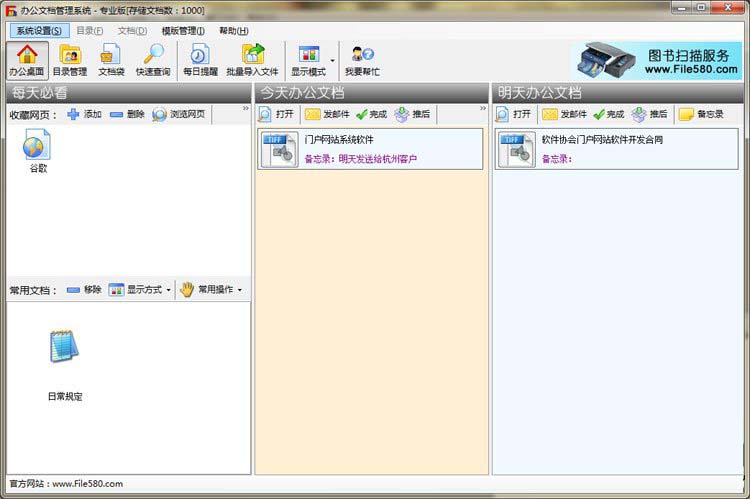Open 目录管理 from the toolbar
Screen dimensions: 750x499
(69, 60)
